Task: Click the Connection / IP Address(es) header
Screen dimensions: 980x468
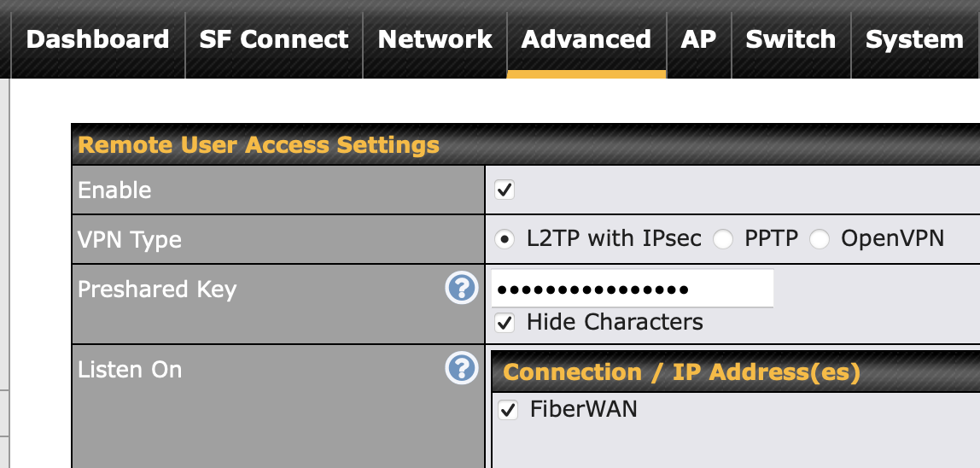Action: coord(682,372)
